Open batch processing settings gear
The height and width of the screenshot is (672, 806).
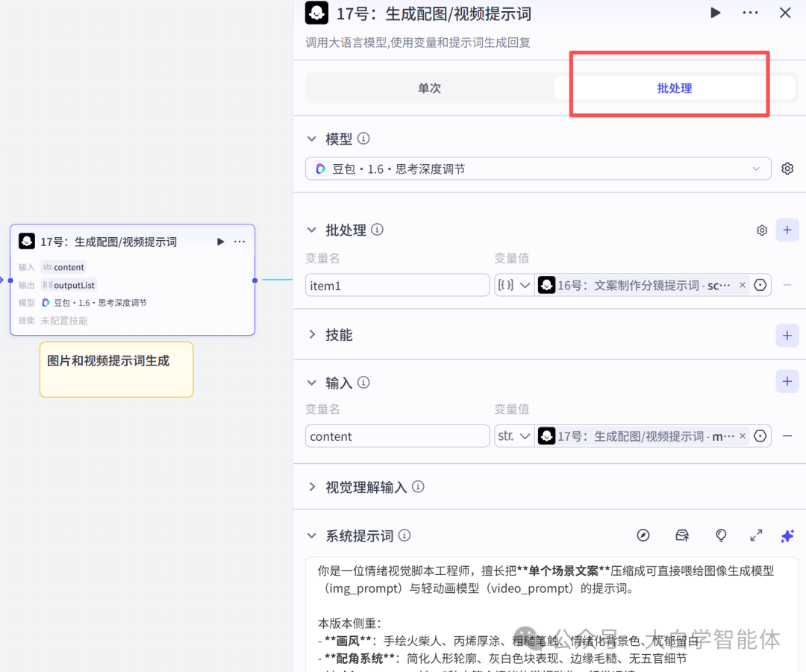(762, 230)
